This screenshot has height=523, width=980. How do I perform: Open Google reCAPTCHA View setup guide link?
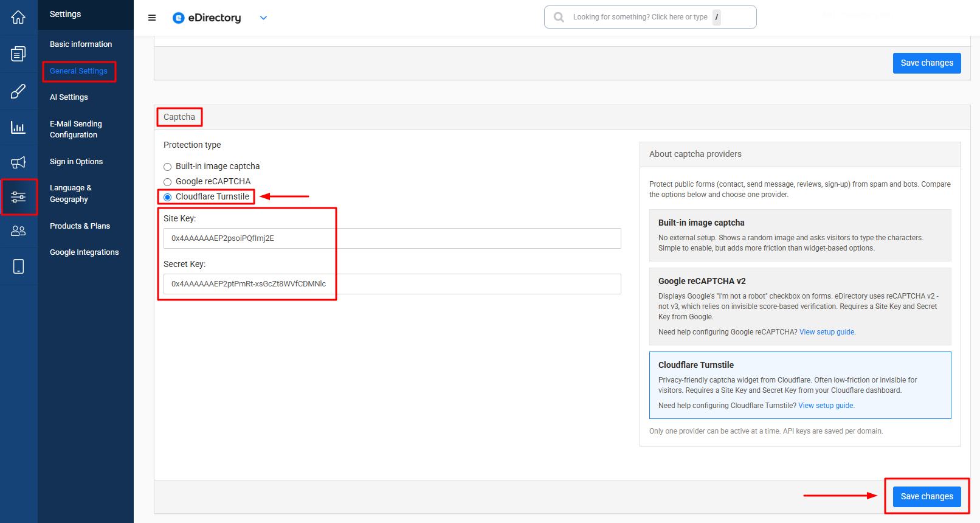tap(827, 332)
